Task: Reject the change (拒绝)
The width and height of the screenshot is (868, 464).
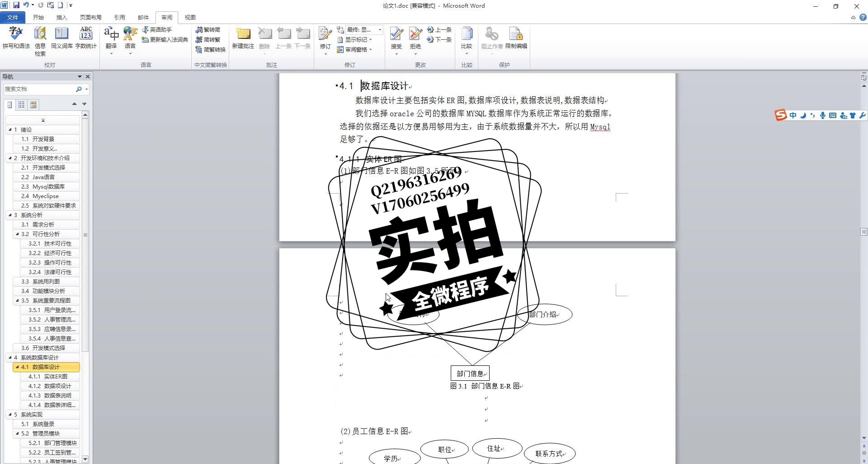Action: coord(415,41)
